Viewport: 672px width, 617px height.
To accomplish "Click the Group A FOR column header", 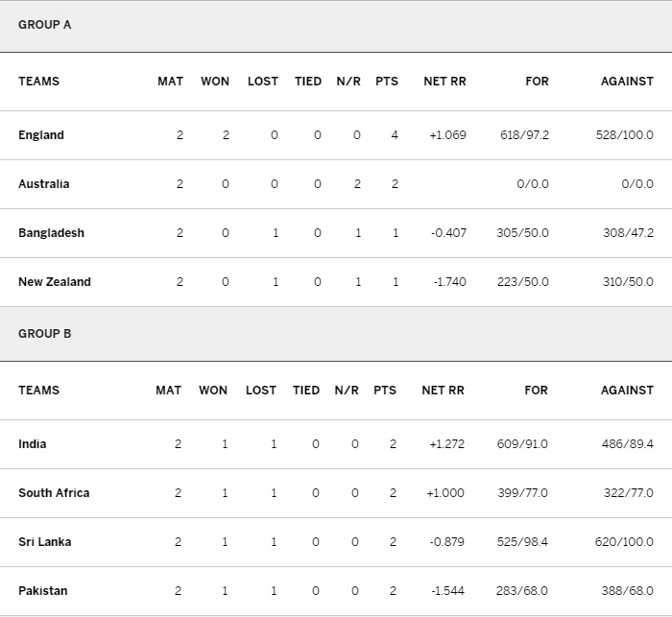I will pos(537,82).
